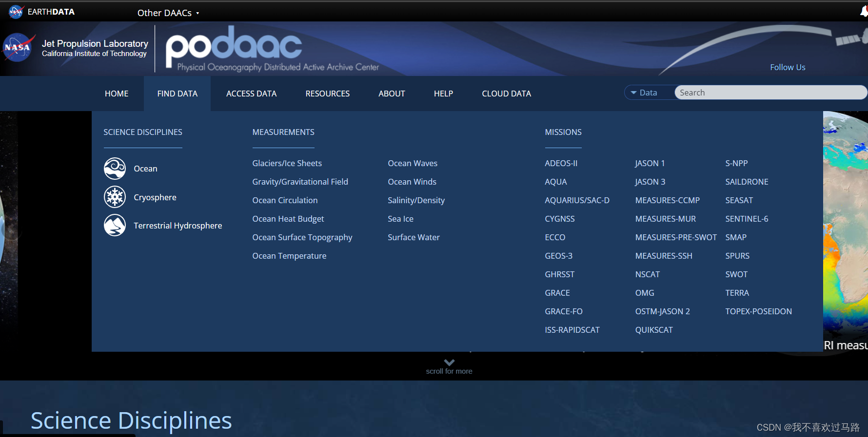
Task: Select the SAILDRONE mission
Action: [747, 182]
